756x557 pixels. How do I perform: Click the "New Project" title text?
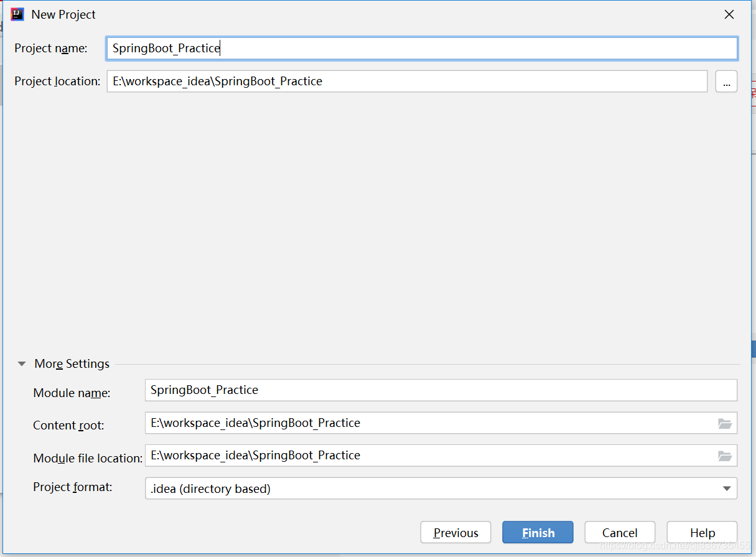[63, 14]
